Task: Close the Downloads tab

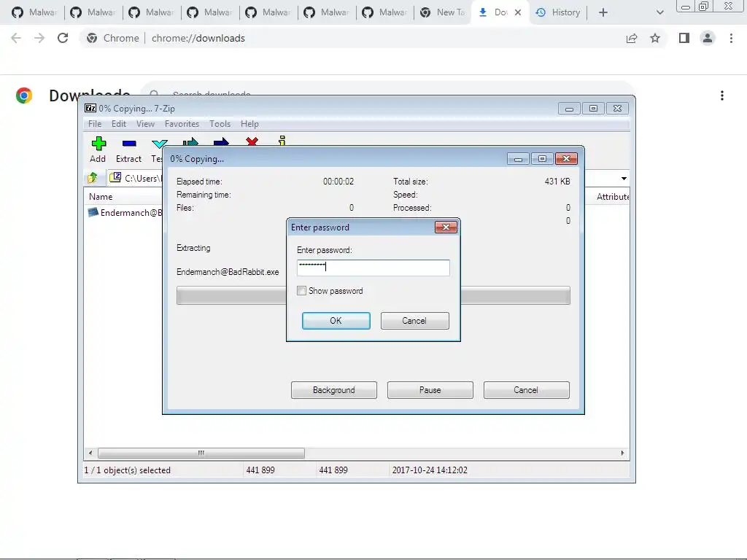Action: click(x=518, y=12)
